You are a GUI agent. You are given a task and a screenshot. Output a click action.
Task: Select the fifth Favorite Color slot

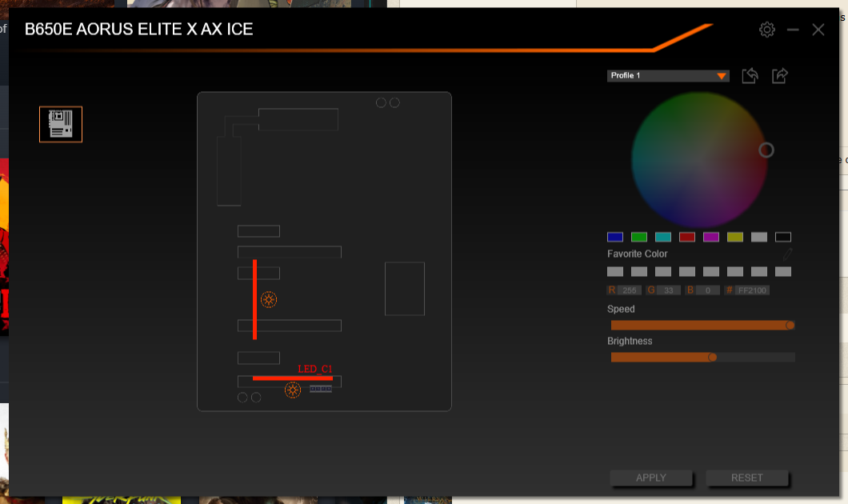click(710, 271)
